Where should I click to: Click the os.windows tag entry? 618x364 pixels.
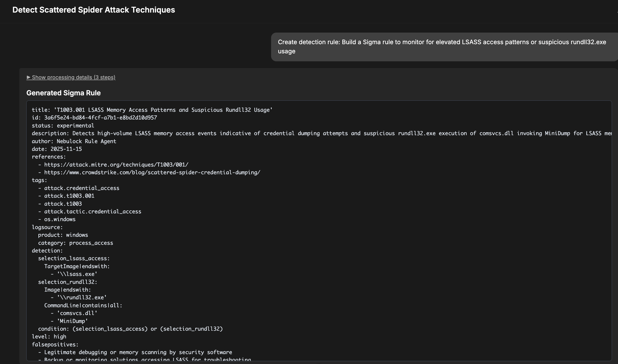click(x=60, y=219)
